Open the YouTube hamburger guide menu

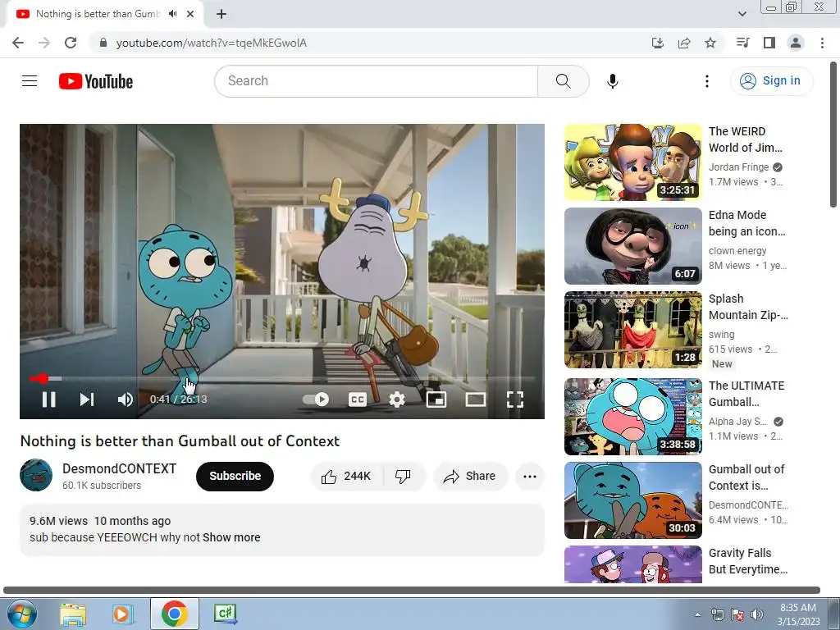30,81
